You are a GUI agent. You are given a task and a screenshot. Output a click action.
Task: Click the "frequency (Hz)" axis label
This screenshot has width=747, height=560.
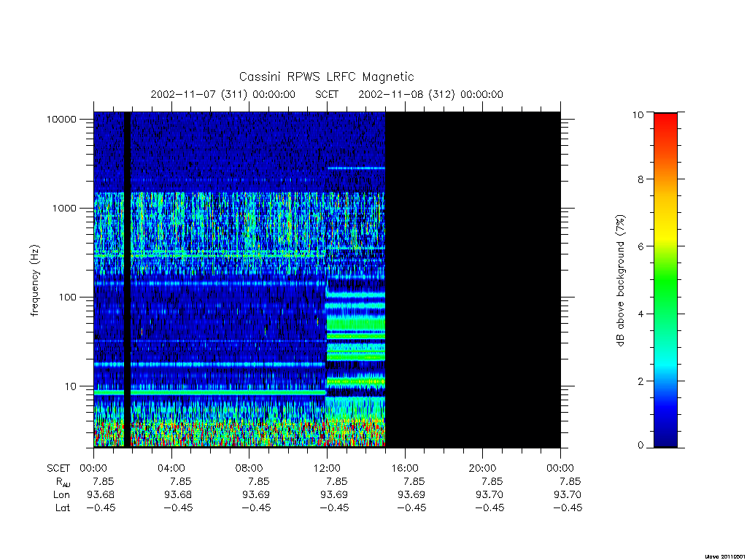click(x=35, y=281)
